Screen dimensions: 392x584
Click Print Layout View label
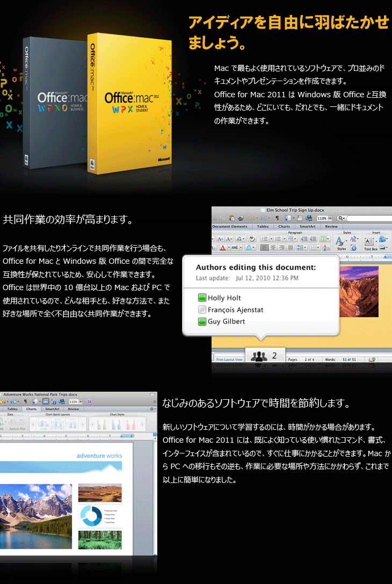[229, 359]
